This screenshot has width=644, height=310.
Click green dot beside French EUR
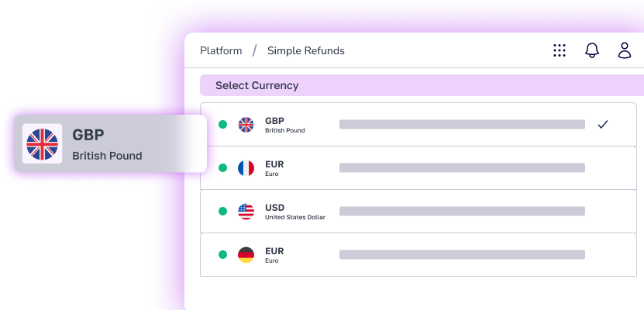point(222,168)
